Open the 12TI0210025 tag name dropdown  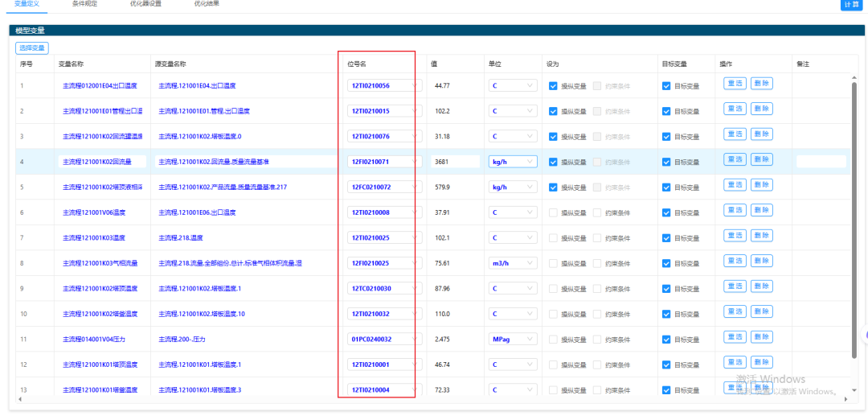point(385,237)
